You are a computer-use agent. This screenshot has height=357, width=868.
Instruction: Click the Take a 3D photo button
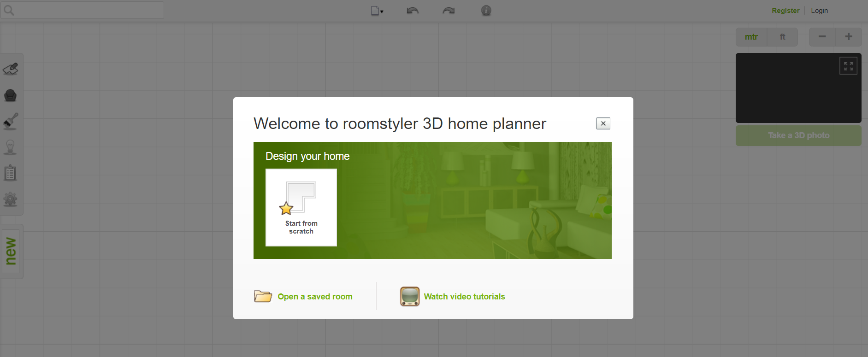[x=798, y=135]
